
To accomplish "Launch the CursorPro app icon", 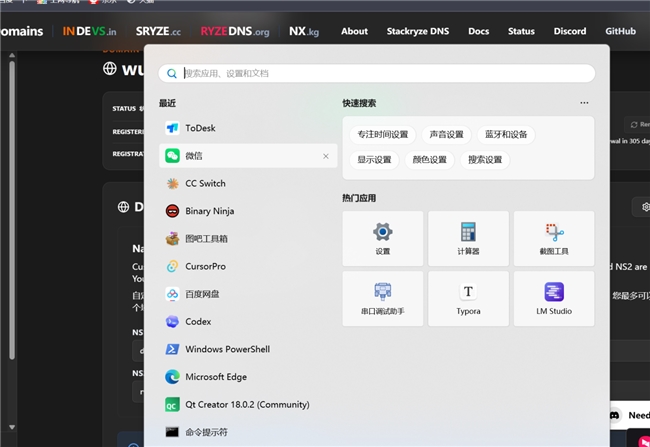I will [172, 266].
